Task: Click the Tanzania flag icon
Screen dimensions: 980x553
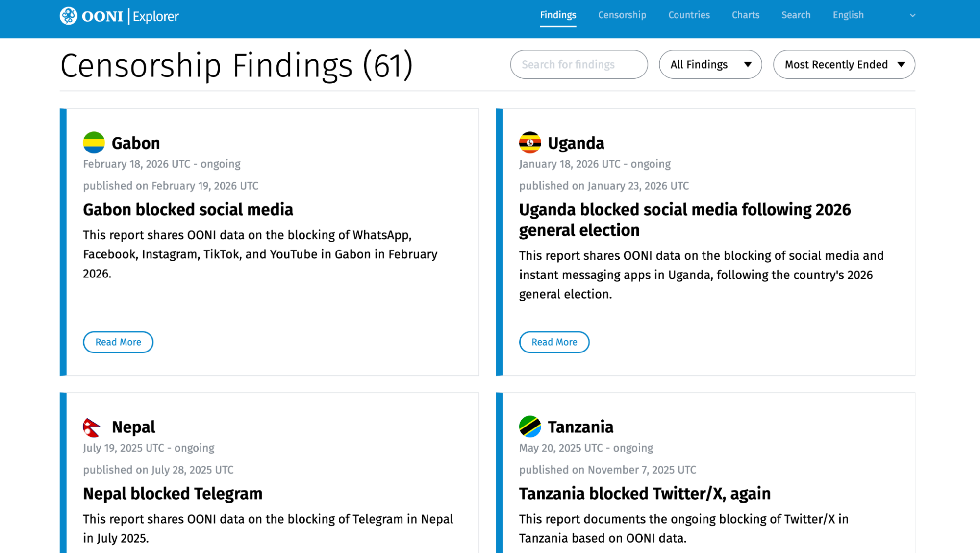Action: point(529,427)
